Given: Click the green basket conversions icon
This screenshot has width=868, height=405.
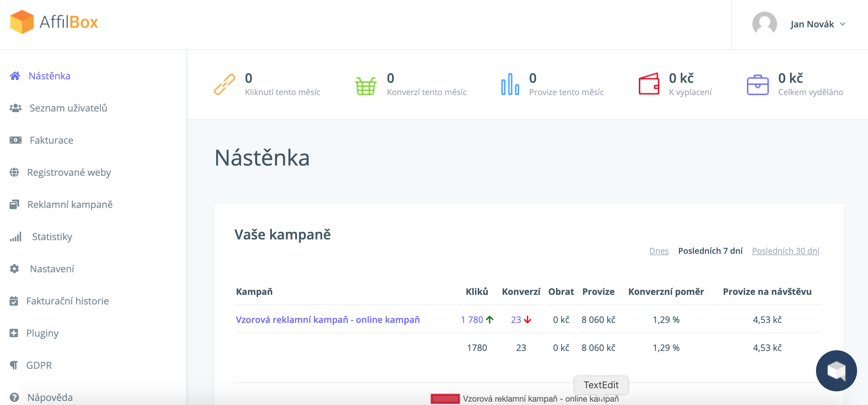Looking at the screenshot, I should tap(366, 86).
